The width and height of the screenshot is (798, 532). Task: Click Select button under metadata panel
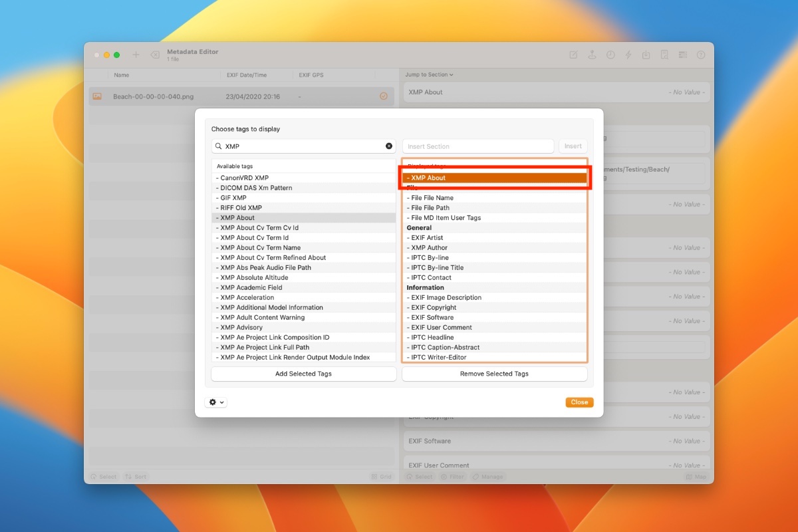click(x=419, y=477)
